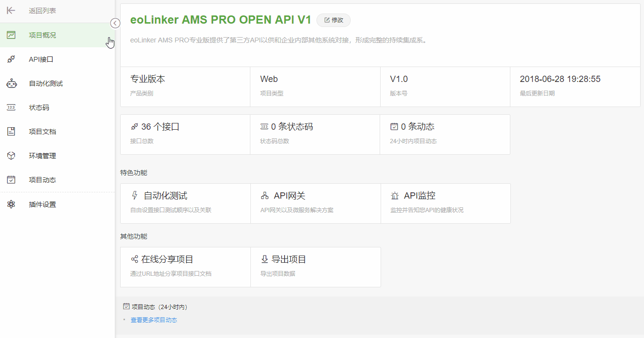Click the 特色功能 section heading
Image resolution: width=644 pixels, height=338 pixels.
(x=134, y=173)
